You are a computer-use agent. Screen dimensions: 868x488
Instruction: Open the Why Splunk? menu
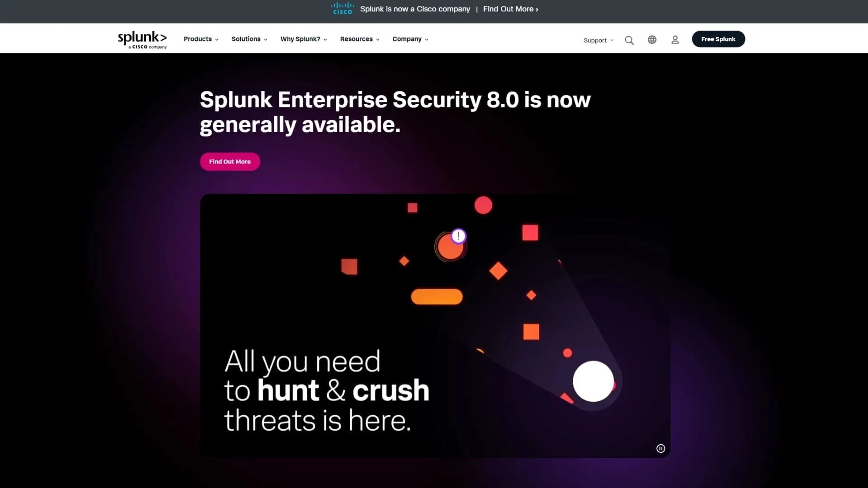pyautogui.click(x=303, y=39)
